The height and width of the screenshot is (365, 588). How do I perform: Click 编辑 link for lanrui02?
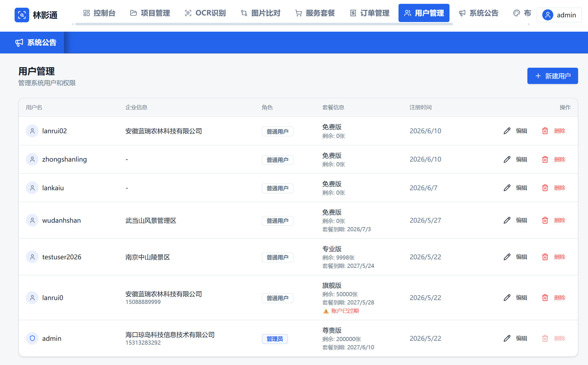[x=522, y=131]
